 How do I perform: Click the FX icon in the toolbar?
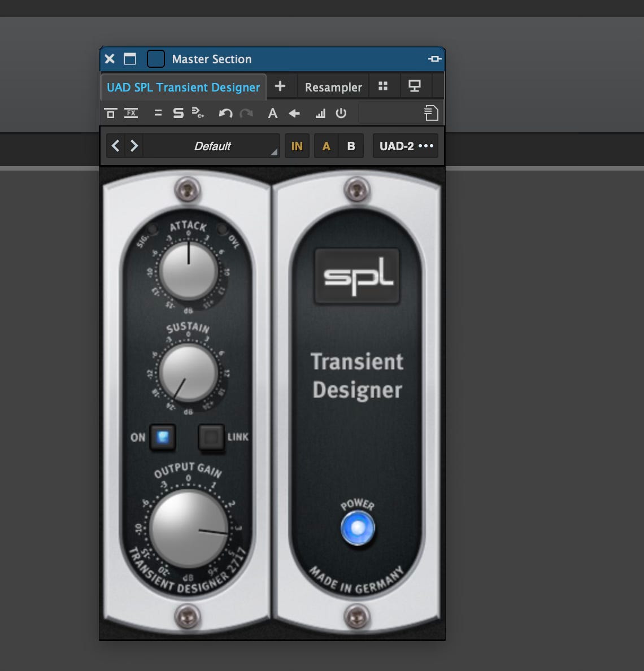[x=131, y=114]
